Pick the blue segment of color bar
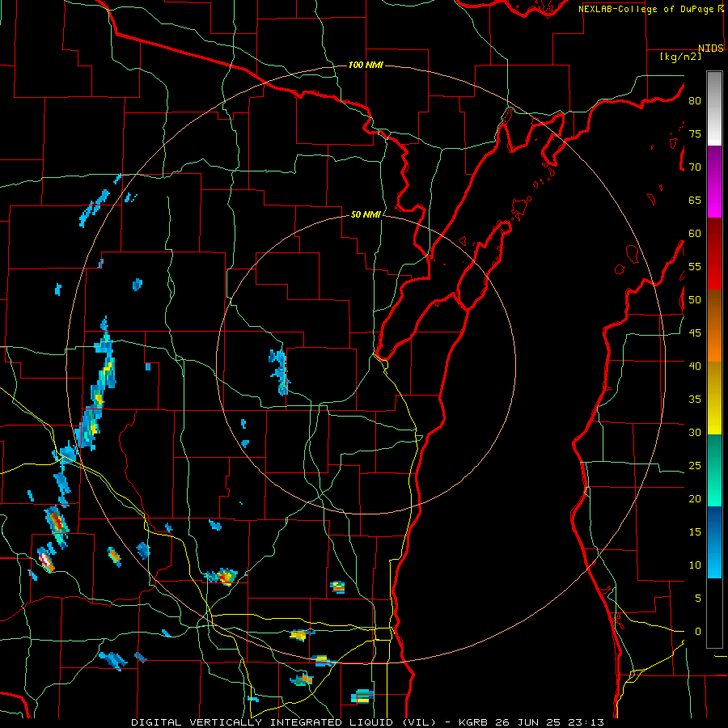 pos(714,542)
